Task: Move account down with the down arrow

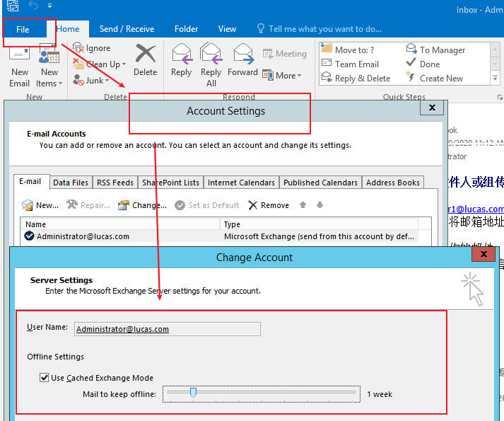Action: pos(320,204)
